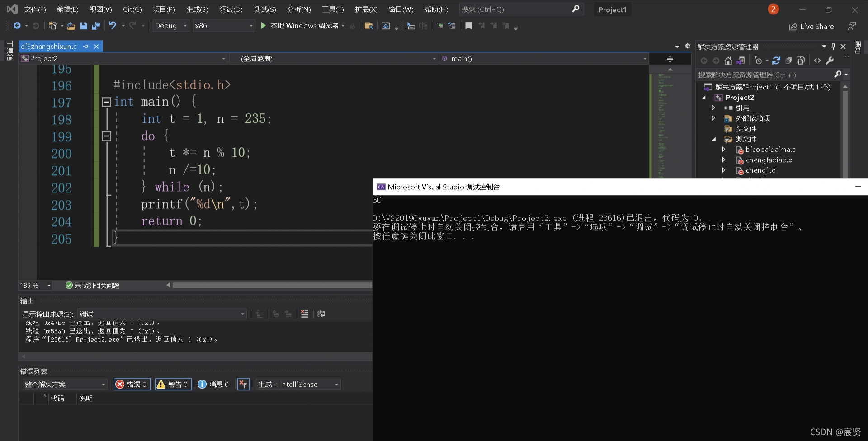Toggle the 消息 0 messages filter
The image size is (868, 441).
pyautogui.click(x=213, y=385)
